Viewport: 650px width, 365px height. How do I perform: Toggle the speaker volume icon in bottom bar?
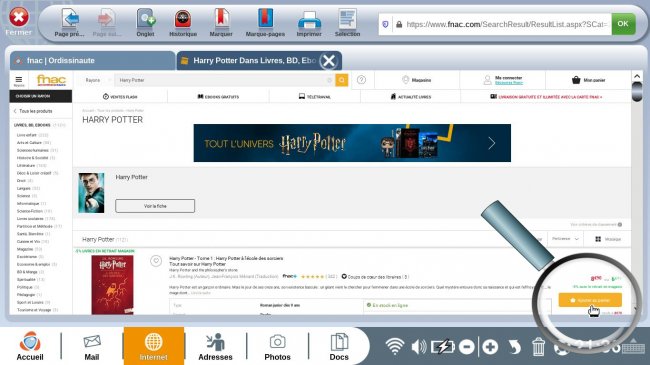(419, 346)
